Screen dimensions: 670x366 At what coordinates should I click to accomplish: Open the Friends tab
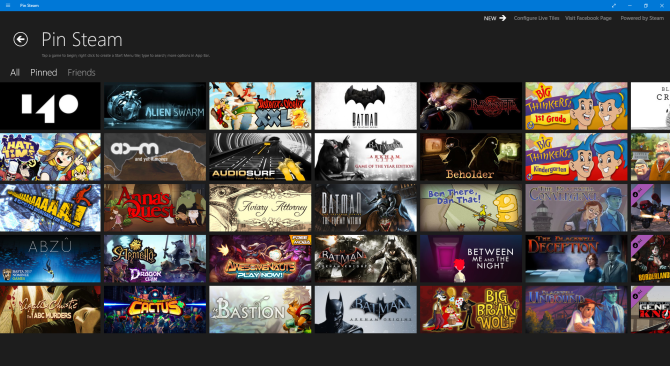point(81,73)
